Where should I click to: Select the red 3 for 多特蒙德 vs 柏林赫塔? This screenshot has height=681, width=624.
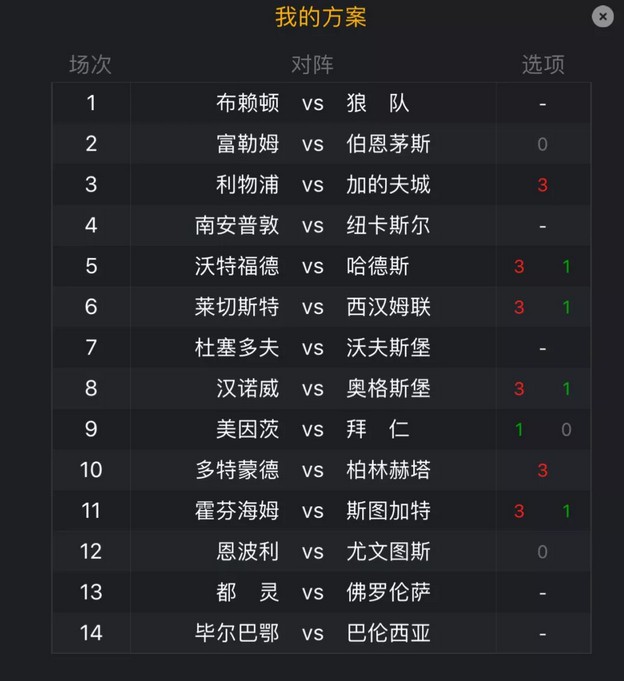point(542,470)
